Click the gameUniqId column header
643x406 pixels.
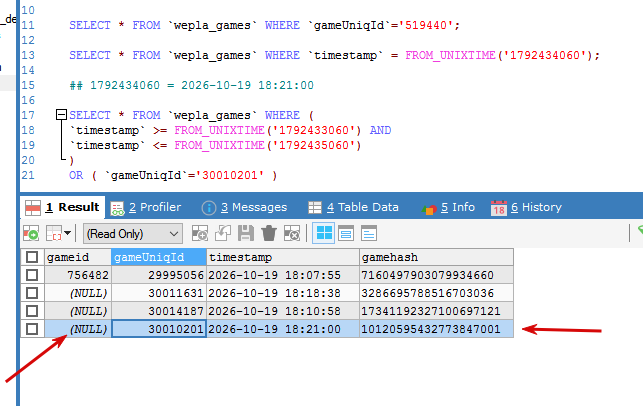(x=159, y=257)
